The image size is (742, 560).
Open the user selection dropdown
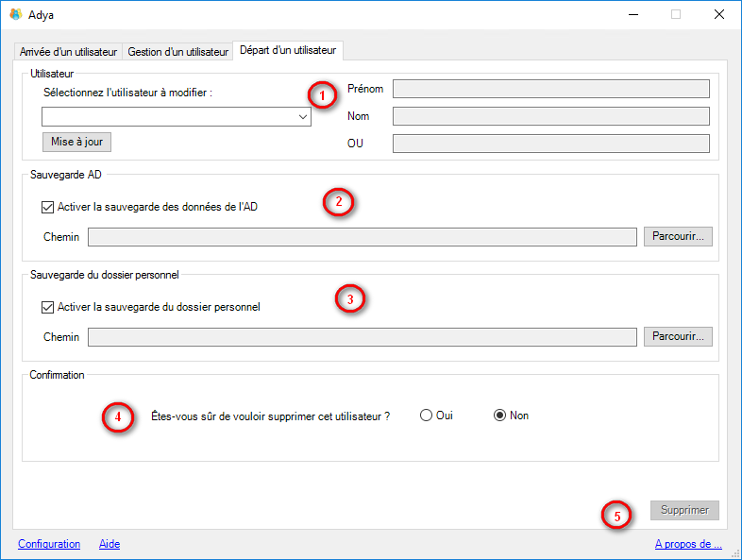tap(302, 116)
